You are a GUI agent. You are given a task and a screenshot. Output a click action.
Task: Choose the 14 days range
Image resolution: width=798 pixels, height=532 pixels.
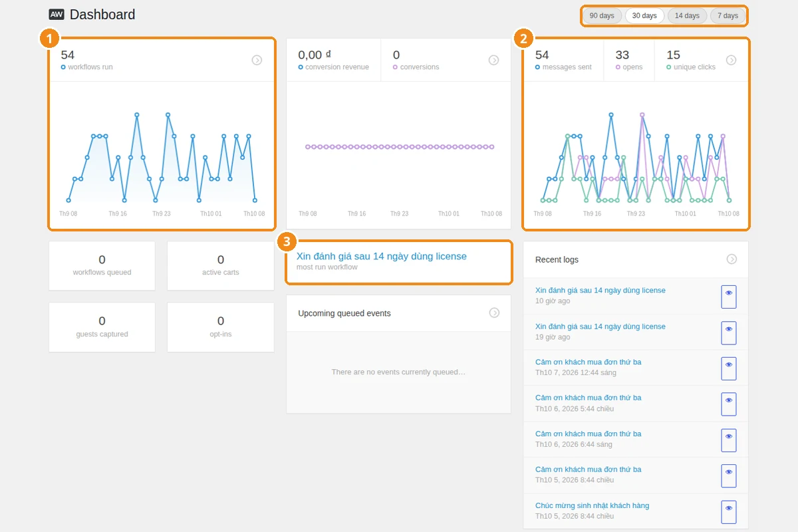(687, 15)
